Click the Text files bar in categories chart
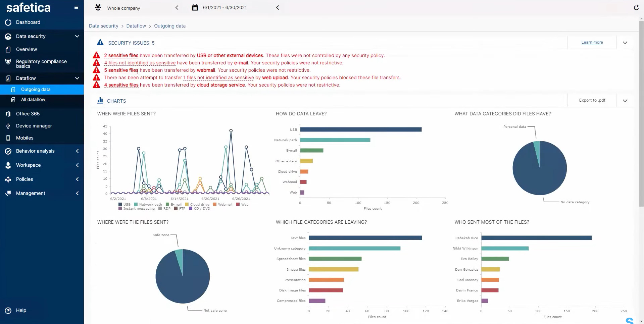The image size is (644, 324). [365, 238]
